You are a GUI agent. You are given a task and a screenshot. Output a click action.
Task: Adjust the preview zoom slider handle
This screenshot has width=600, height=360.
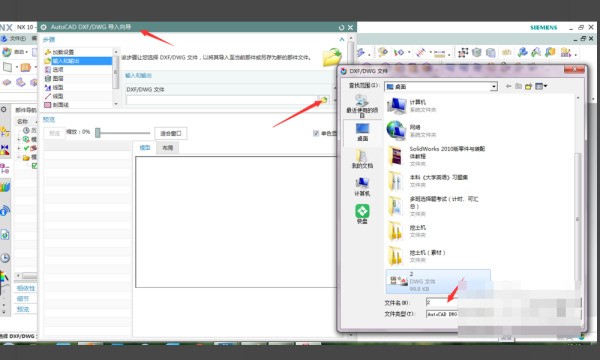(98, 133)
